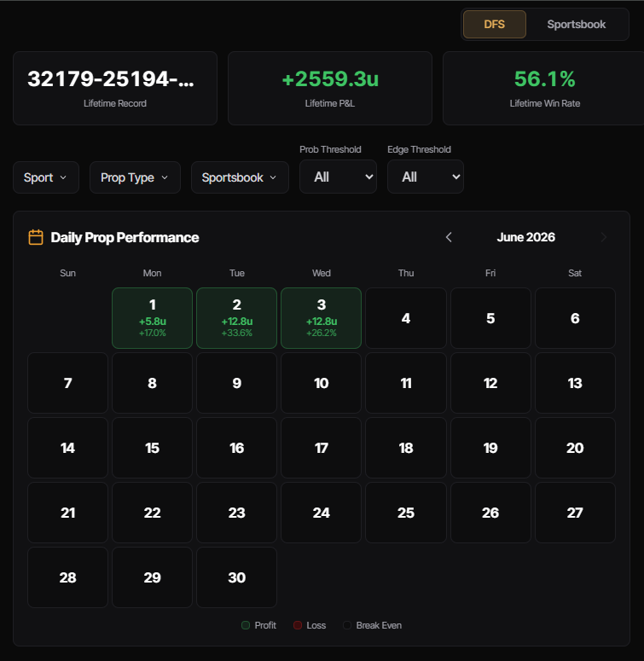Click the Profit legend circle
644x661 pixels.
[246, 625]
